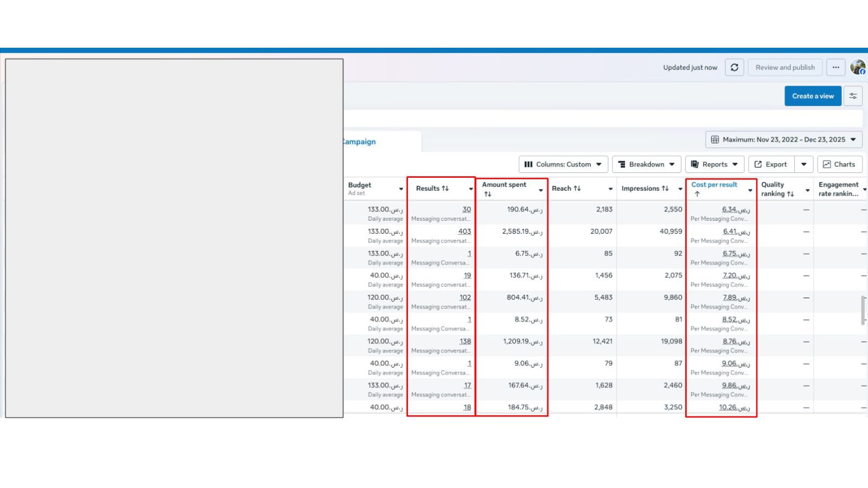Click the Charts icon button

coord(839,164)
